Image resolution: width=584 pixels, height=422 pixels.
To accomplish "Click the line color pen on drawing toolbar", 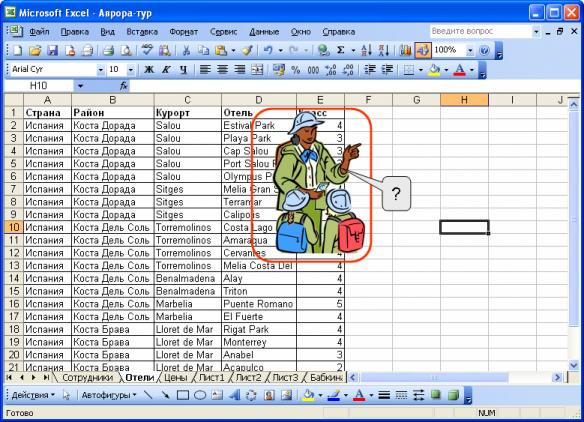I will point(334,395).
